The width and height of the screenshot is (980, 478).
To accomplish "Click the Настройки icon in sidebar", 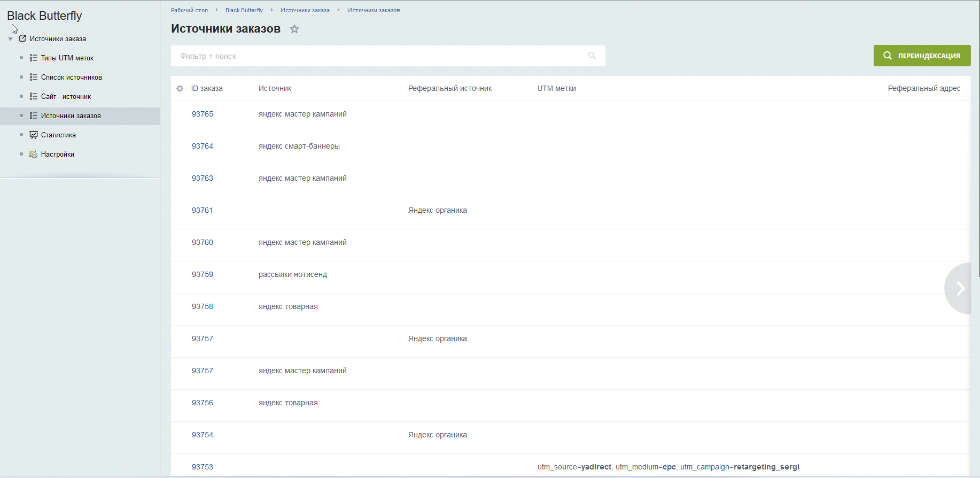I will coord(33,154).
